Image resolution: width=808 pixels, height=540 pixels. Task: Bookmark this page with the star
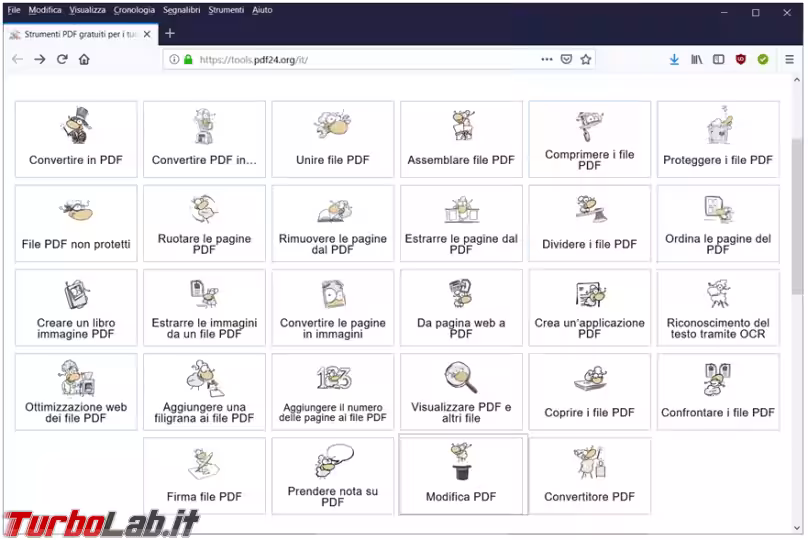[x=585, y=59]
